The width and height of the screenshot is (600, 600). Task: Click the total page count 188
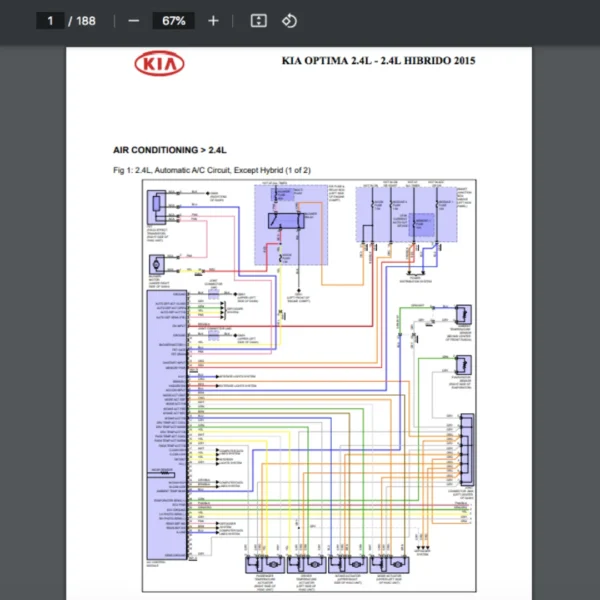click(85, 20)
